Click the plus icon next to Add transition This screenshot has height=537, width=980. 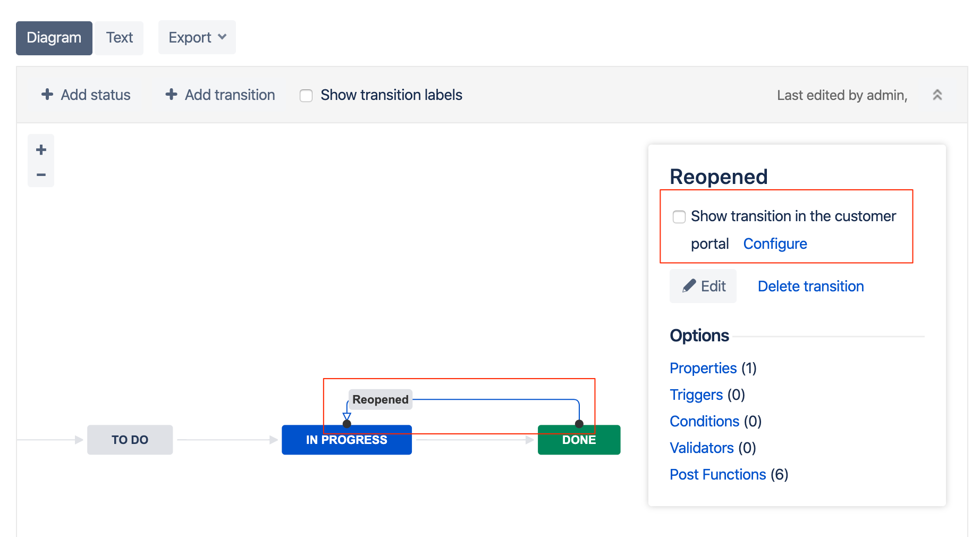pos(171,94)
